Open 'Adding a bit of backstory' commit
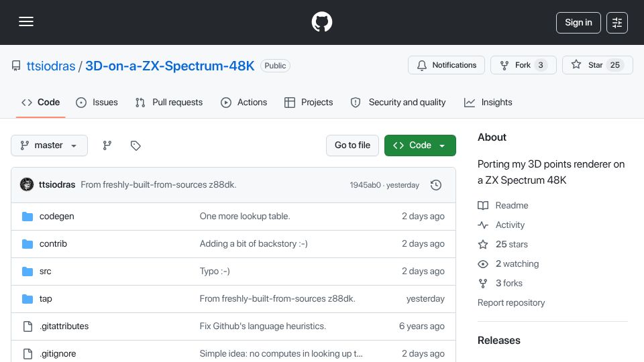Screen dimensions: 644x362 pos(254,244)
